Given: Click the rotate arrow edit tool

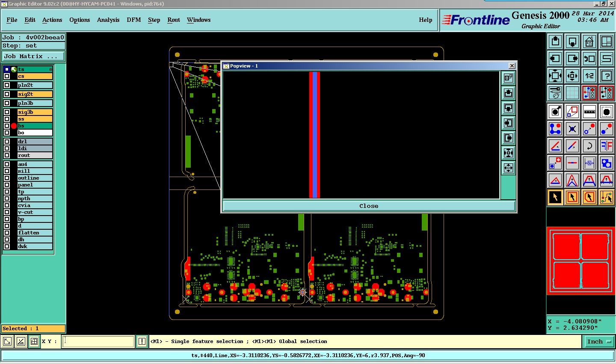Looking at the screenshot, I should point(589,146).
